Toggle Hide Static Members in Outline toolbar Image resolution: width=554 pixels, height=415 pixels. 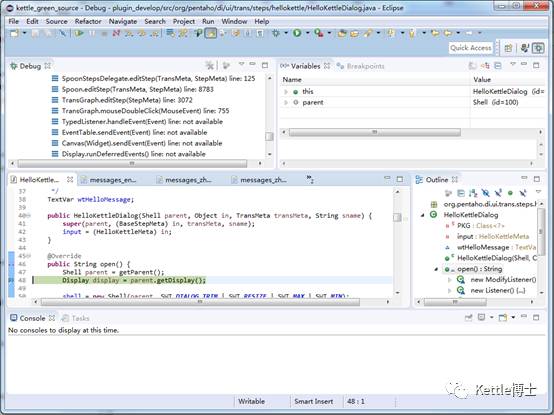pos(498,193)
